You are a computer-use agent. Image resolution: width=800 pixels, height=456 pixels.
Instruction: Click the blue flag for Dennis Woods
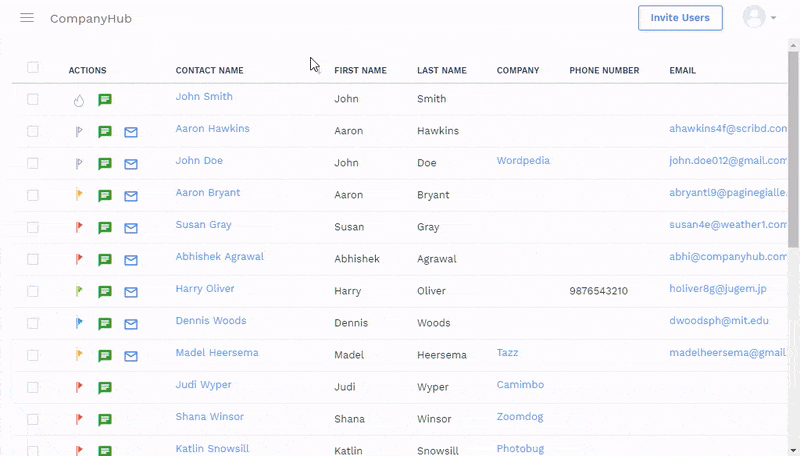point(79,324)
